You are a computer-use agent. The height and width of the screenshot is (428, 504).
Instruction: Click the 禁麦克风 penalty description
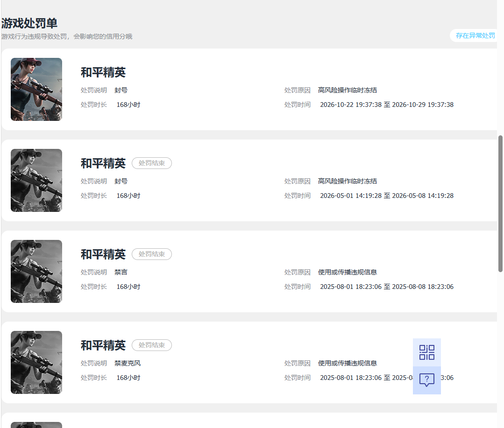[128, 363]
